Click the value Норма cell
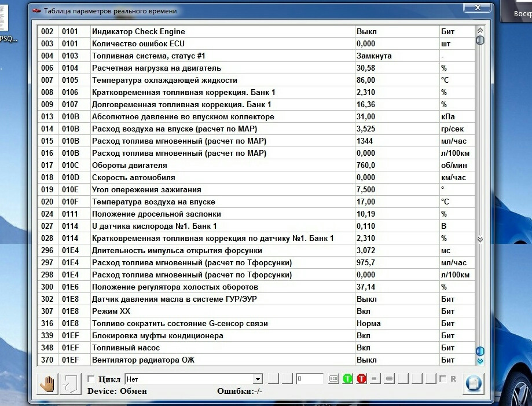532x406 pixels. point(397,324)
